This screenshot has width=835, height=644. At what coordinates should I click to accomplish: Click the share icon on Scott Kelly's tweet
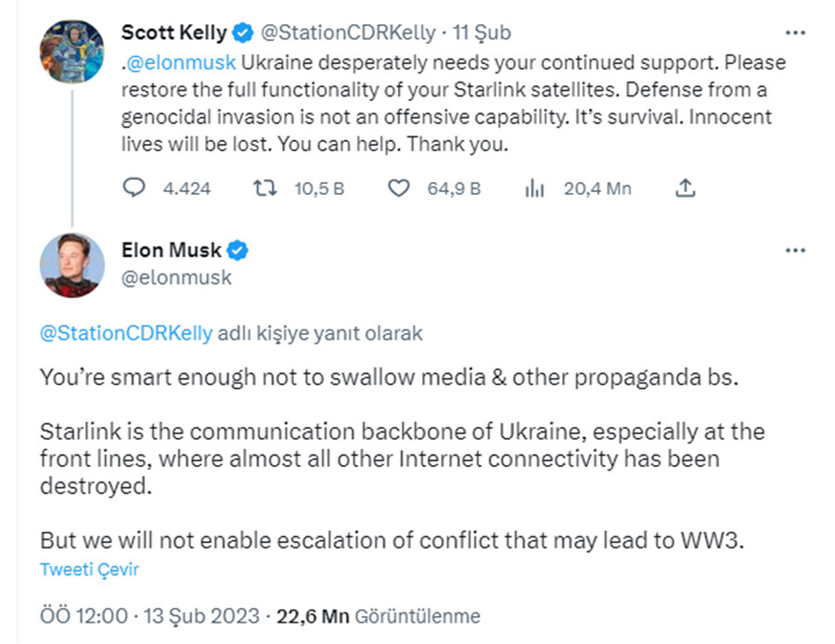point(685,188)
